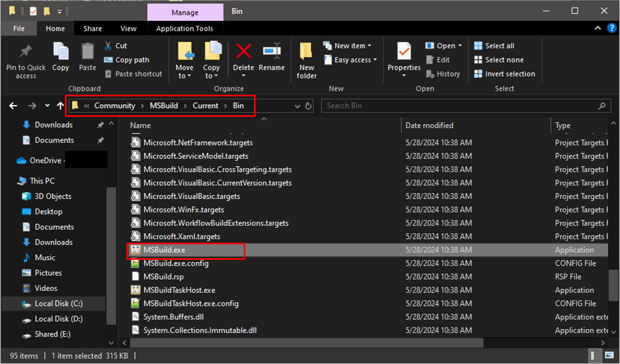Click Select all
The width and height of the screenshot is (620, 364).
[x=494, y=46]
